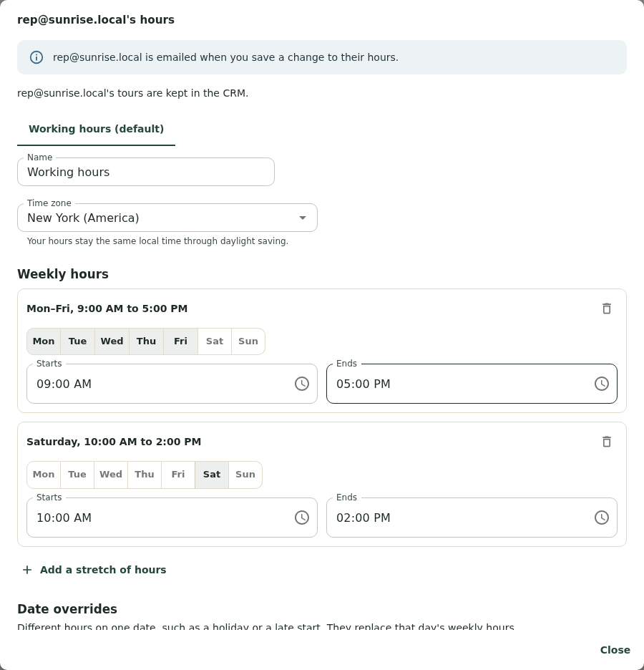This screenshot has width=644, height=670.
Task: Click the "rep@sunrise.local's hours" title
Action: pyautogui.click(x=96, y=19)
